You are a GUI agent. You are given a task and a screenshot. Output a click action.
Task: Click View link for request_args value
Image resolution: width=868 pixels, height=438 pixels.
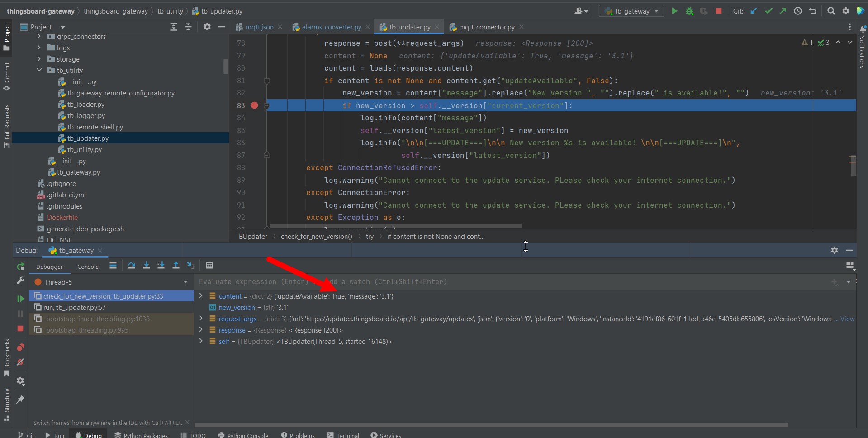click(847, 319)
